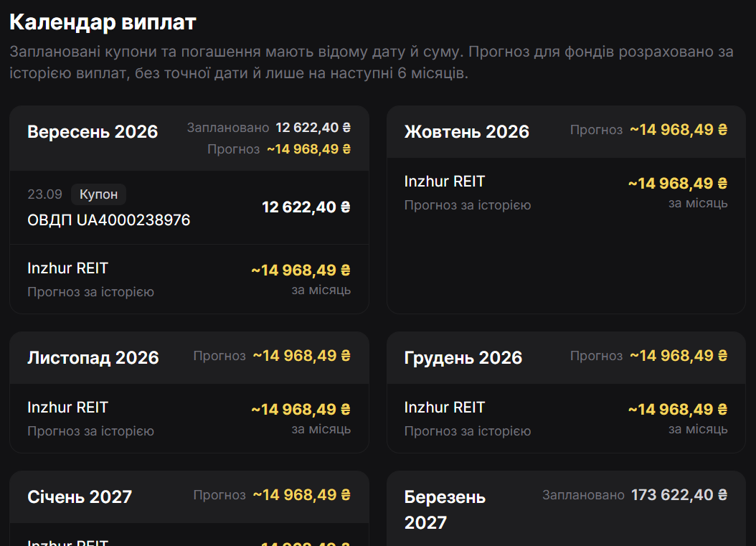Screen dimensions: 756x546
Task: Click the September forecast total ~14 968,49 ₴
Action: point(308,149)
